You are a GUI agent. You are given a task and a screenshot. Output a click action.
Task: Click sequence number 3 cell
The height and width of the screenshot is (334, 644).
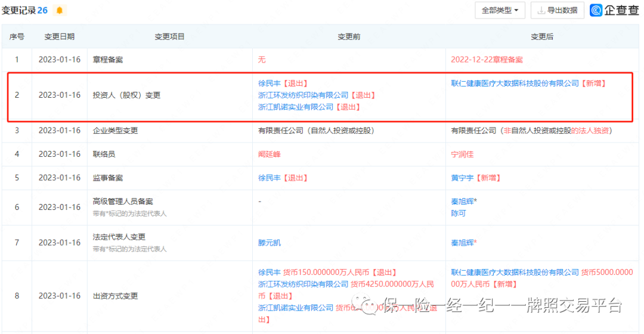click(17, 131)
